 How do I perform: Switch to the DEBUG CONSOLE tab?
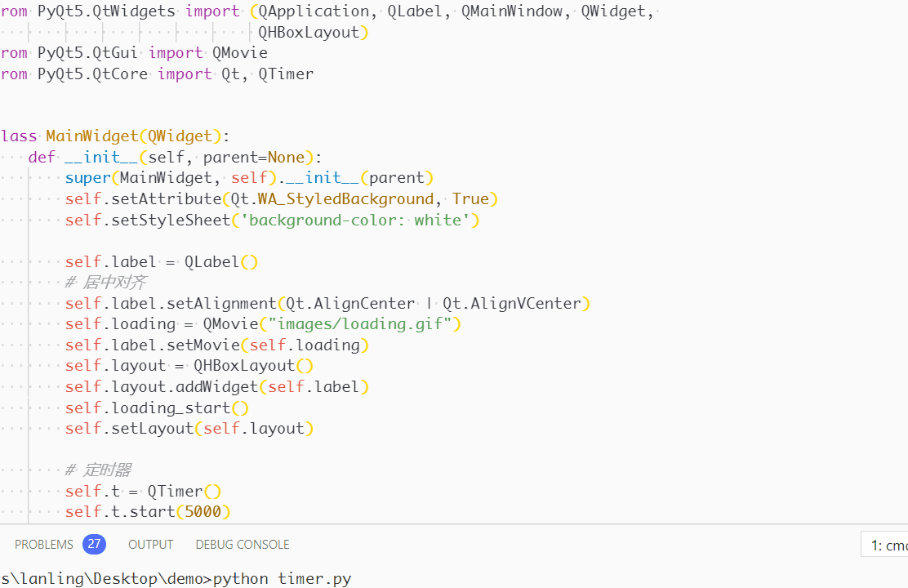[x=243, y=544]
